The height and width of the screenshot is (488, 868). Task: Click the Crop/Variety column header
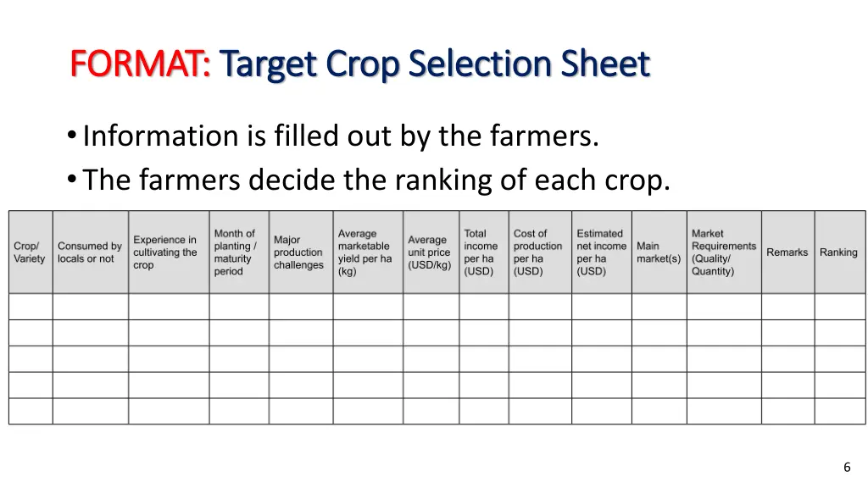[30, 252]
